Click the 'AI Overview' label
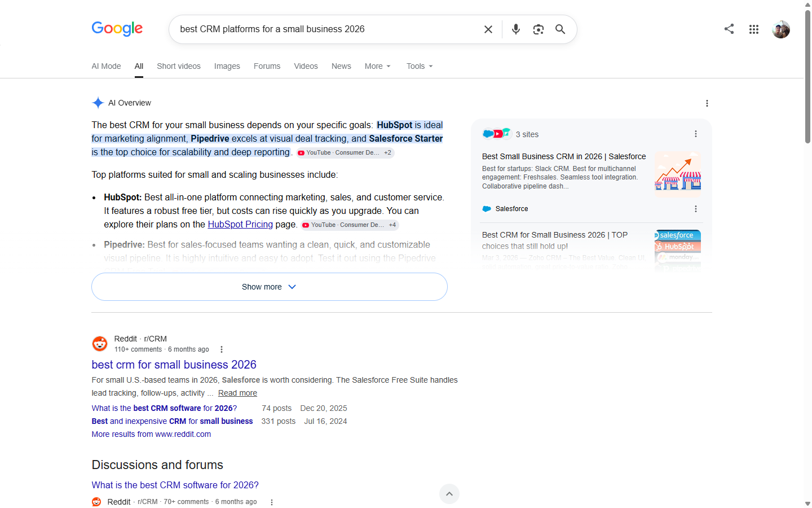 (x=130, y=103)
